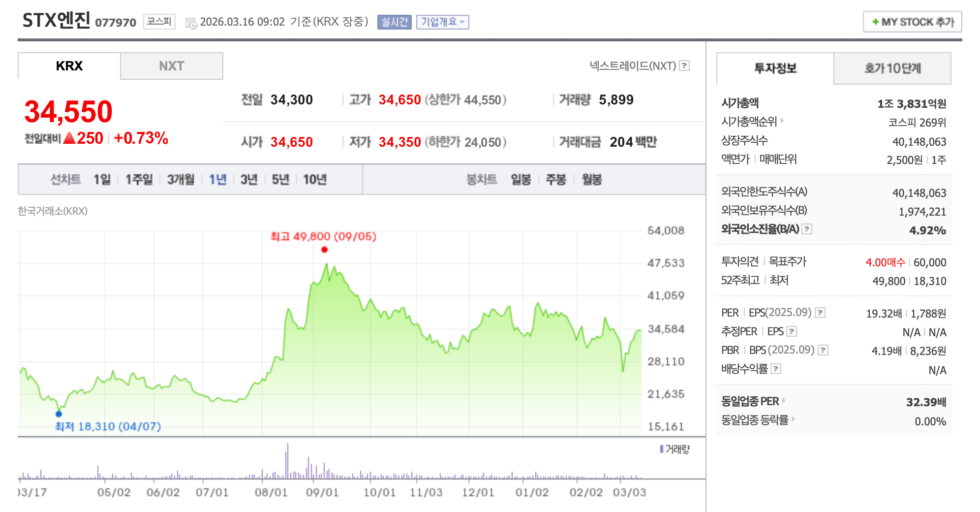Image resolution: width=980 pixels, height=512 pixels.
Task: Switch to the NXT tab
Action: [172, 66]
